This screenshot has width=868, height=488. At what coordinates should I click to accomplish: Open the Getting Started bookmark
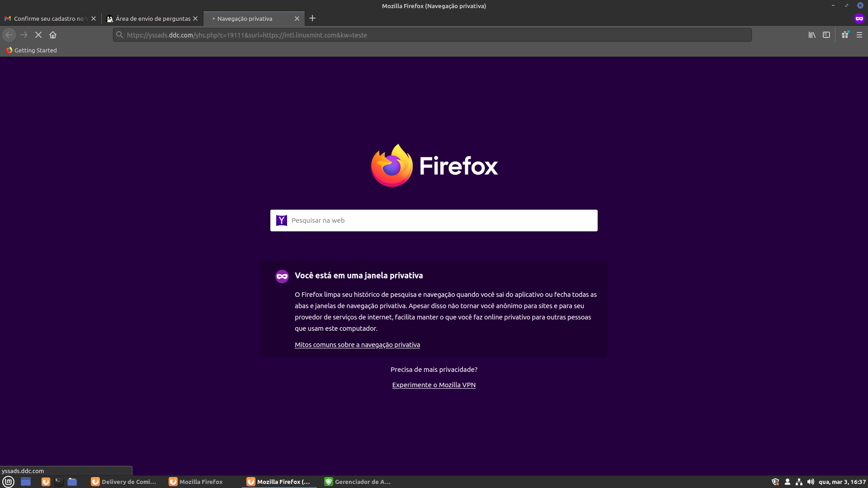click(x=31, y=50)
